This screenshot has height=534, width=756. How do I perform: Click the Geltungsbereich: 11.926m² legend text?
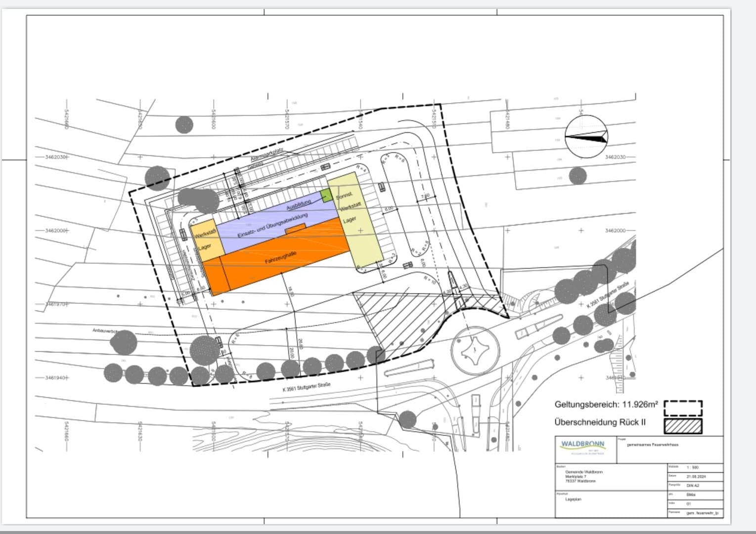606,404
